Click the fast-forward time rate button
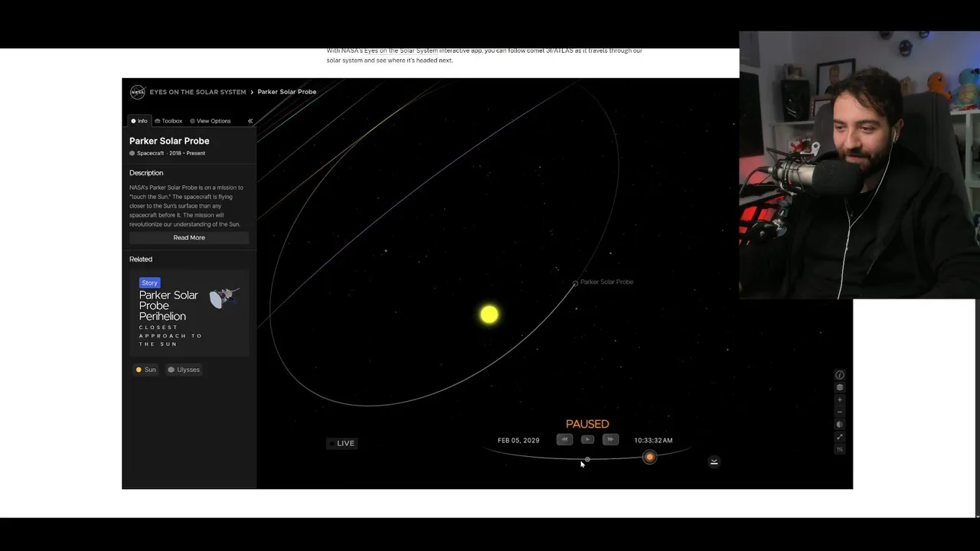This screenshot has height=551, width=980. coord(610,439)
